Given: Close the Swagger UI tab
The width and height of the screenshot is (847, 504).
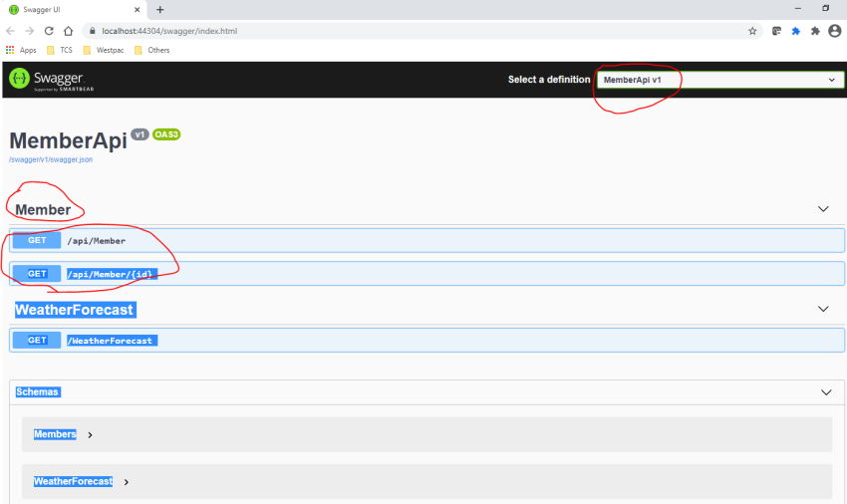Looking at the screenshot, I should pyautogui.click(x=138, y=10).
